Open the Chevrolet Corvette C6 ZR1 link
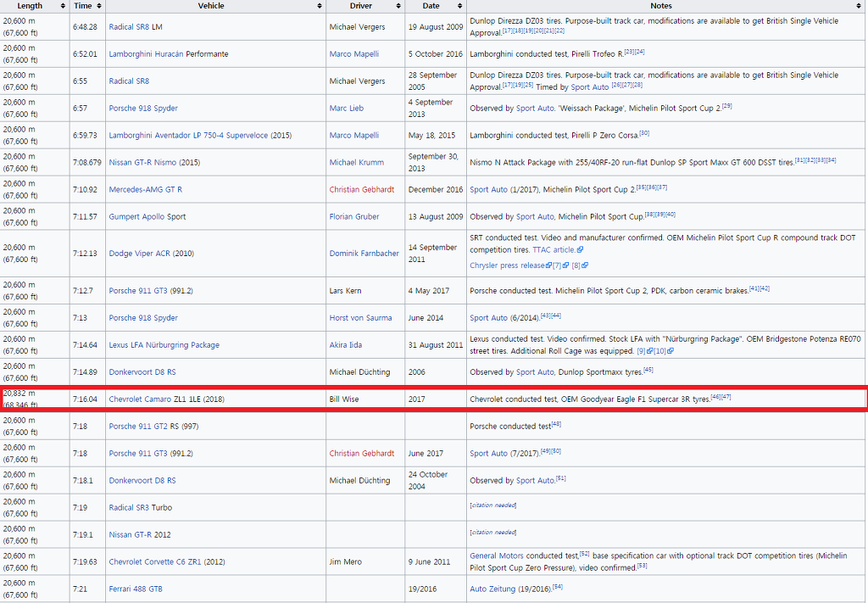 click(155, 562)
